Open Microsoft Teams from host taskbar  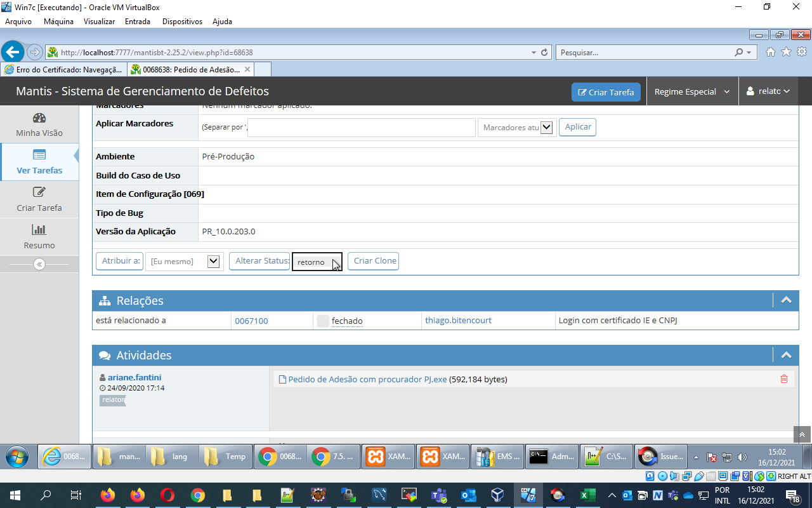[x=439, y=495]
